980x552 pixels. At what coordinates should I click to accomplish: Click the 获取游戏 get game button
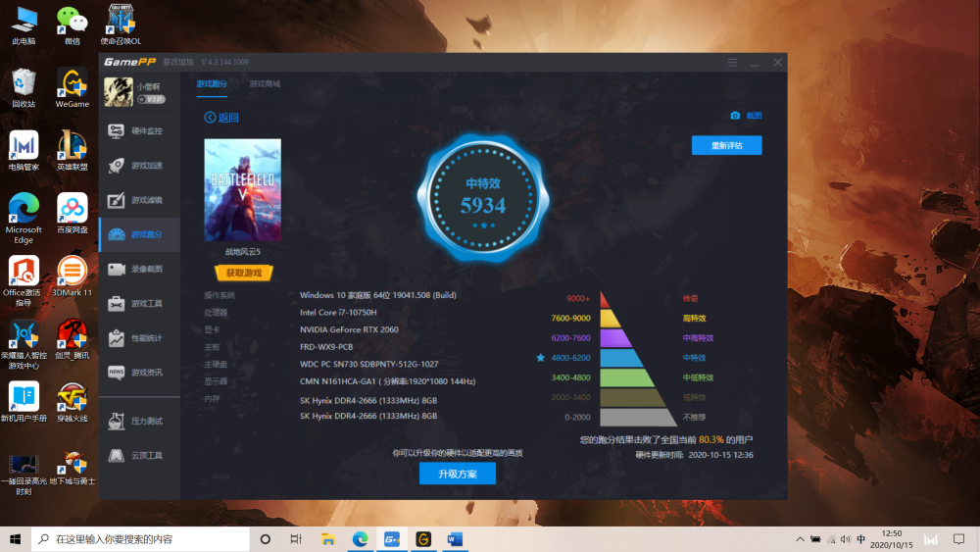pyautogui.click(x=244, y=273)
